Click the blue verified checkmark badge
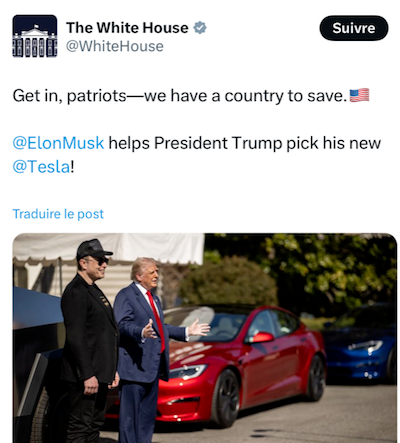The height and width of the screenshot is (443, 400). coord(200,28)
